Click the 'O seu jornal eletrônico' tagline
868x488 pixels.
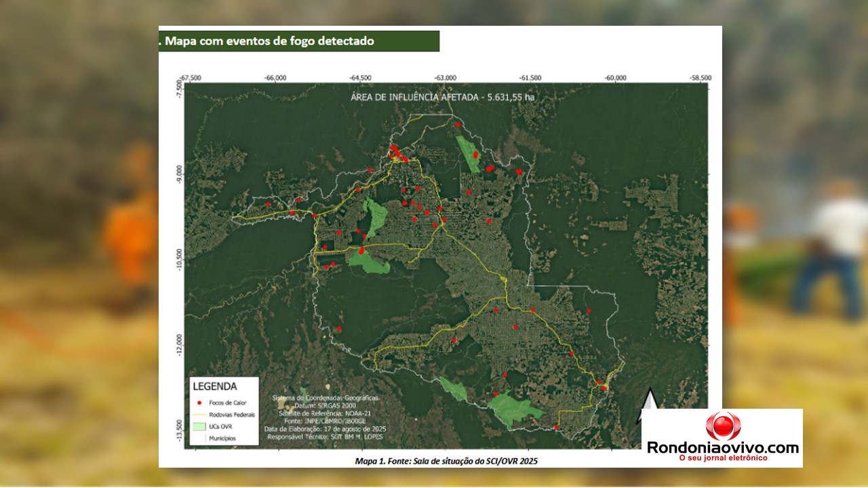coord(722,459)
